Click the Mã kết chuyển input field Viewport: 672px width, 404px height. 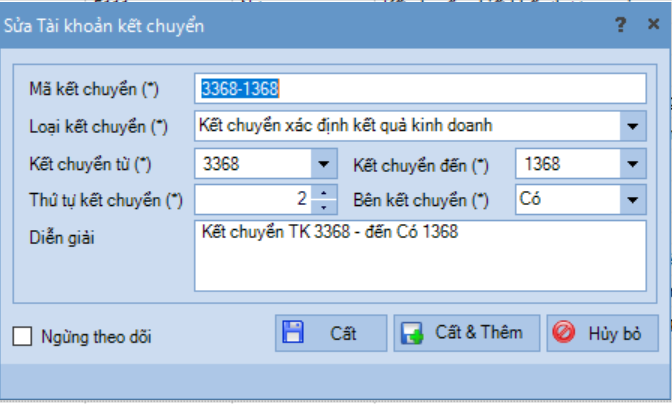tap(420, 89)
